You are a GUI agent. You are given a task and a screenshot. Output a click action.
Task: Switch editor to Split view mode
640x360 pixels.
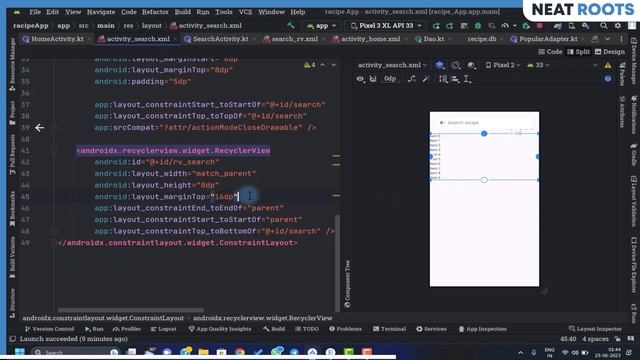pos(578,52)
